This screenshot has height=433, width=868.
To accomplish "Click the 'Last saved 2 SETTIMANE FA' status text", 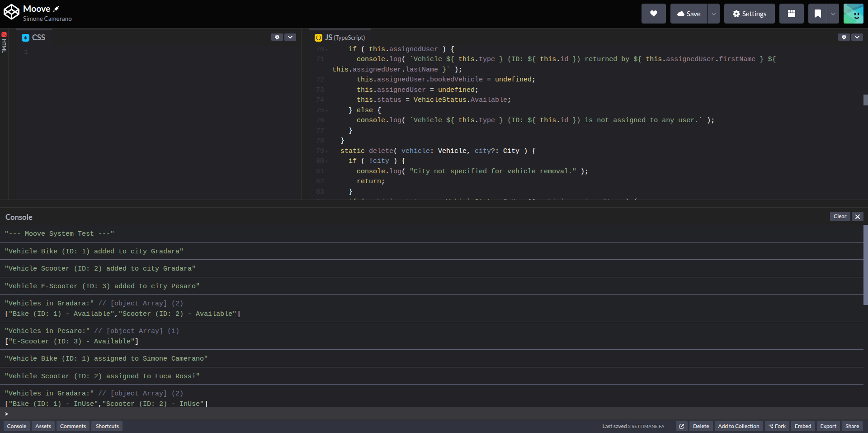I will tap(633, 426).
